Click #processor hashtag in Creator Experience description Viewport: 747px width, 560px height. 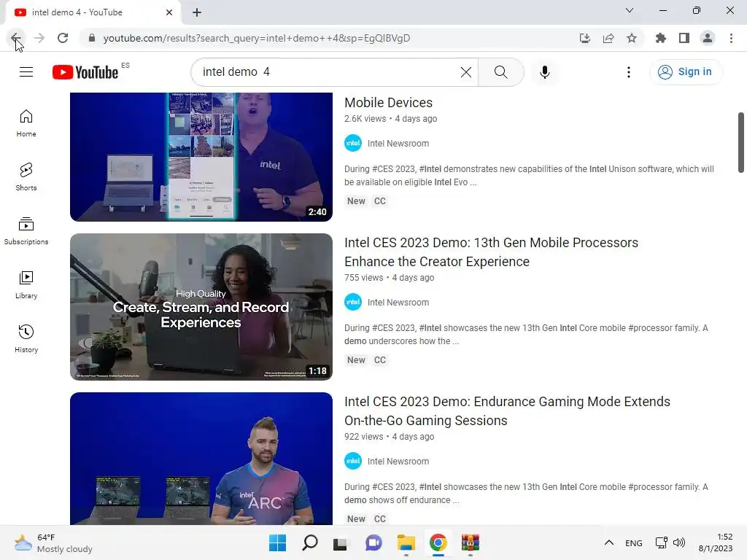(x=651, y=328)
